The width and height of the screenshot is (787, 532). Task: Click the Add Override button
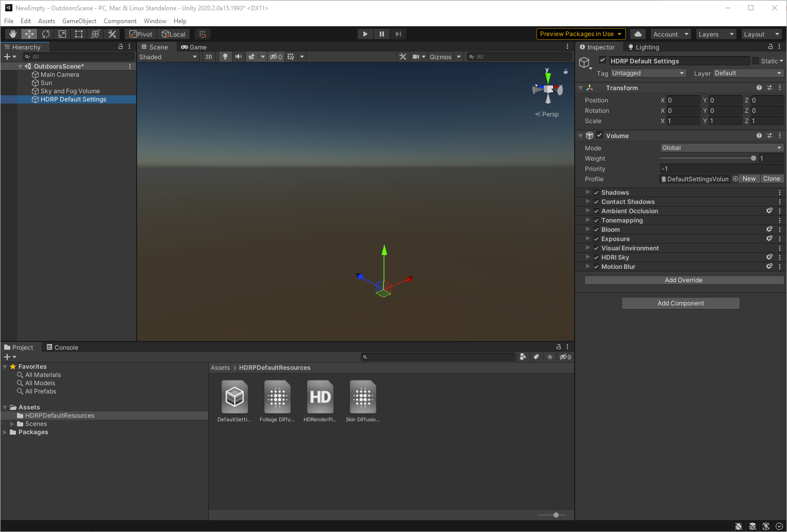point(684,280)
